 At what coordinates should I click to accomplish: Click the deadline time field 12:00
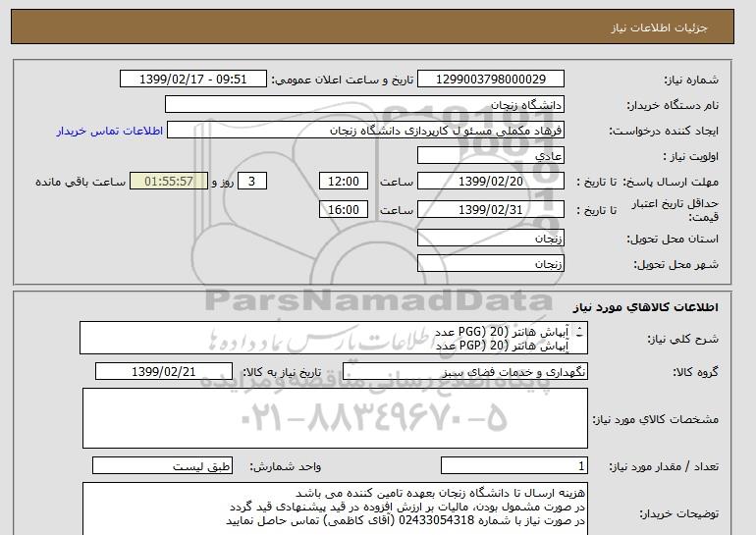pyautogui.click(x=344, y=182)
